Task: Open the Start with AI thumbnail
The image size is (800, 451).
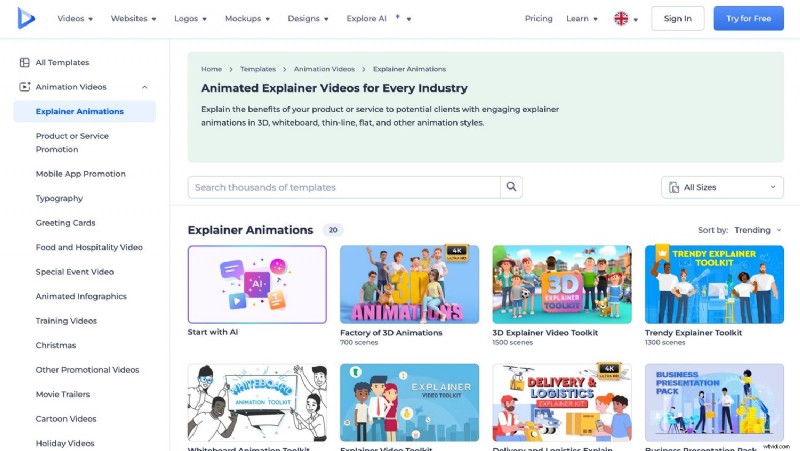Action: pyautogui.click(x=257, y=284)
